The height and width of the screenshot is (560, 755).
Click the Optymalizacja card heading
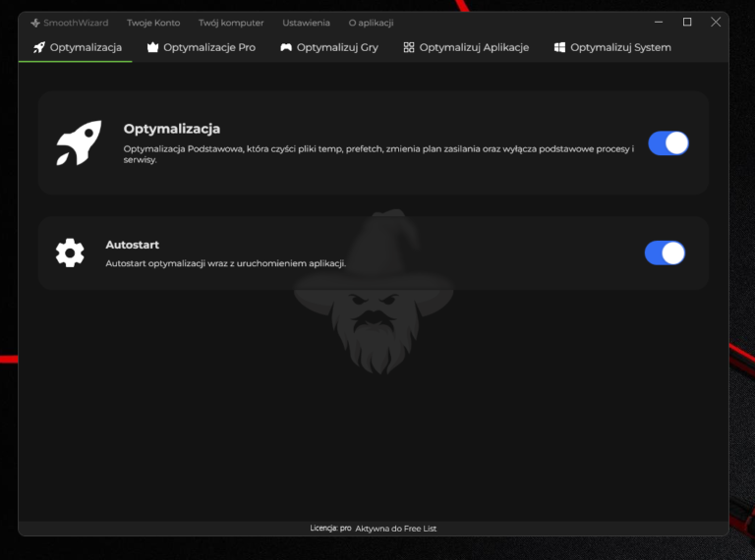click(x=172, y=129)
